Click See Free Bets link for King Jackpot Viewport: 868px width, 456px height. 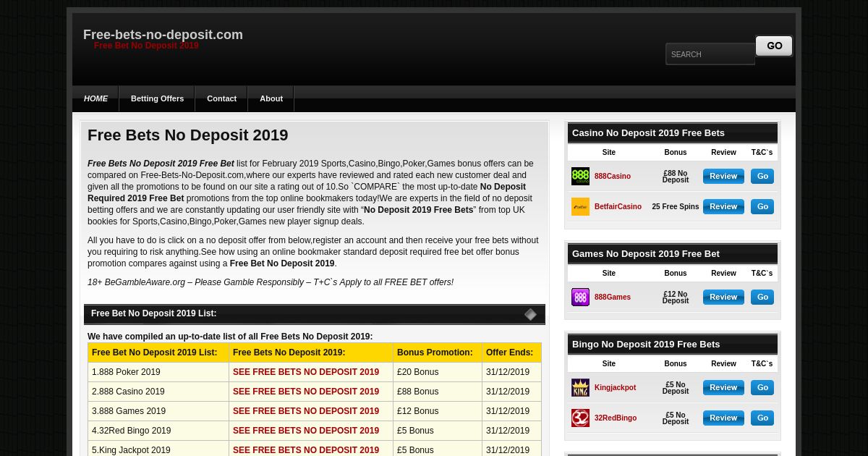(x=306, y=450)
